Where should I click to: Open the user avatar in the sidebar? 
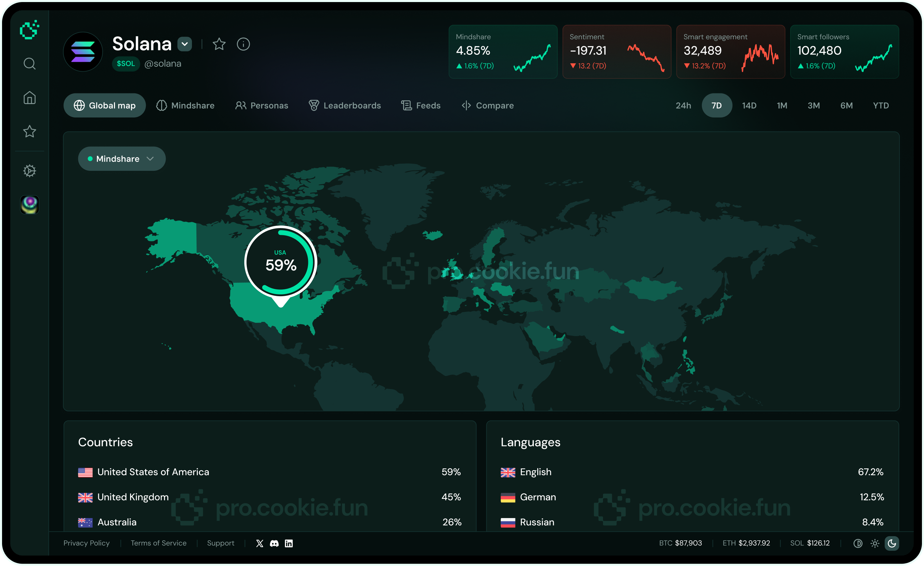coord(30,205)
